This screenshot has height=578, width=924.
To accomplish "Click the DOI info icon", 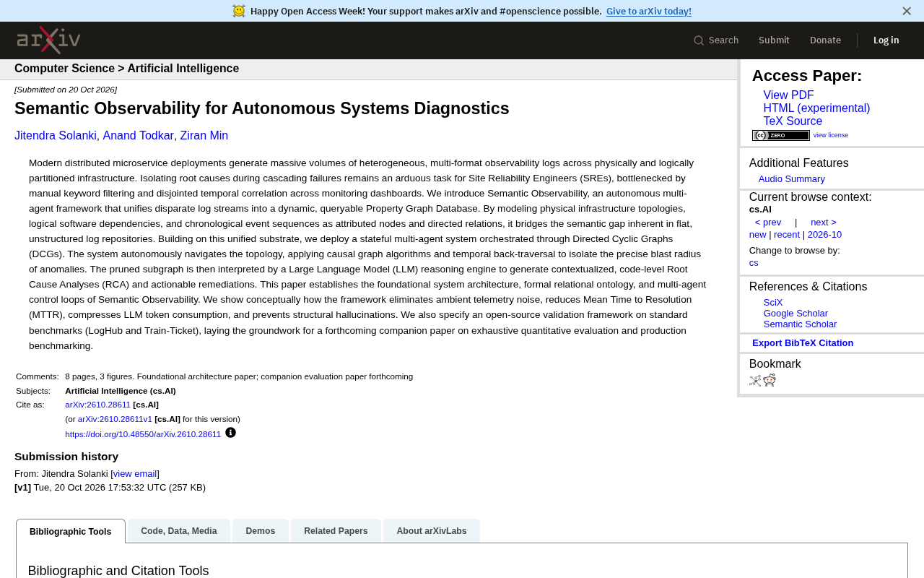I will 230,433.
